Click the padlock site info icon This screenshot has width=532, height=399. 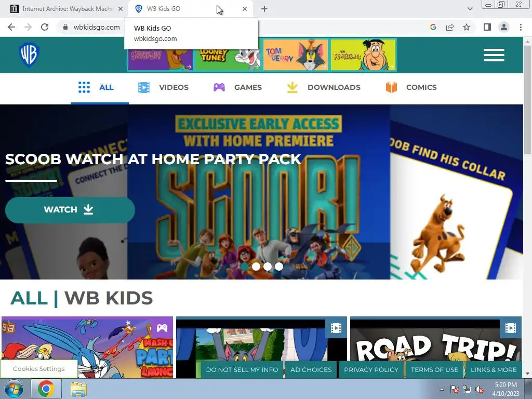pos(65,27)
